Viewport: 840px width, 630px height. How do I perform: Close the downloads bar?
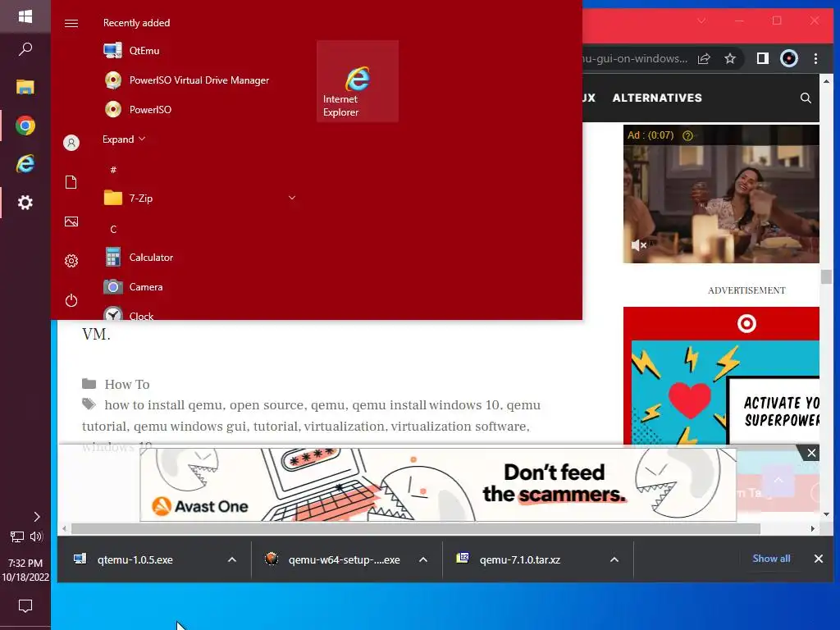pyautogui.click(x=818, y=559)
